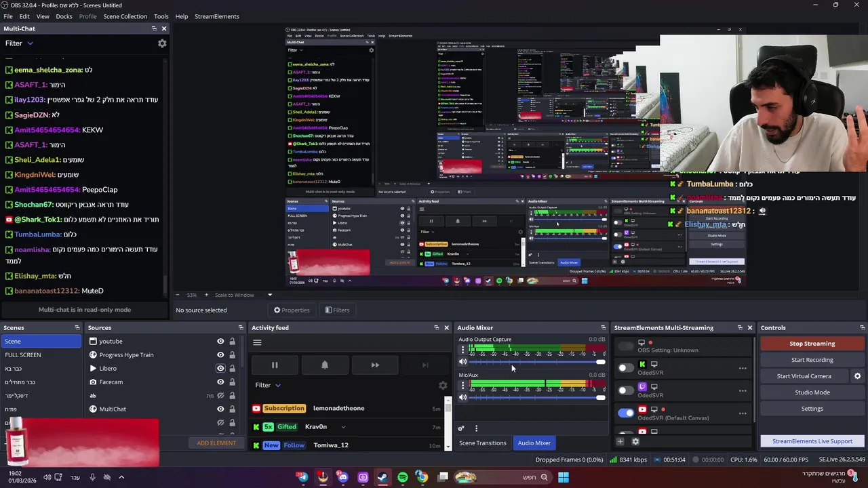868x488 pixels.
Task: Hide the Progress Hype Train source
Action: pyautogui.click(x=220, y=355)
